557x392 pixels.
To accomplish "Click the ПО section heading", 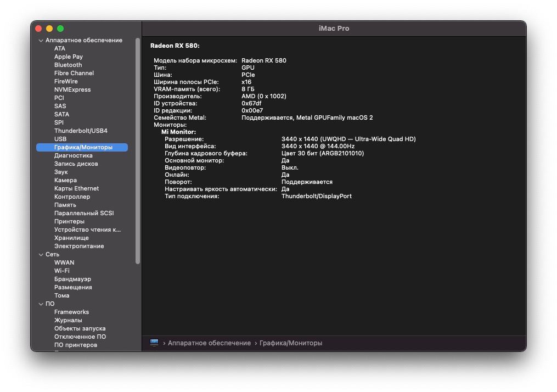I will click(x=50, y=304).
